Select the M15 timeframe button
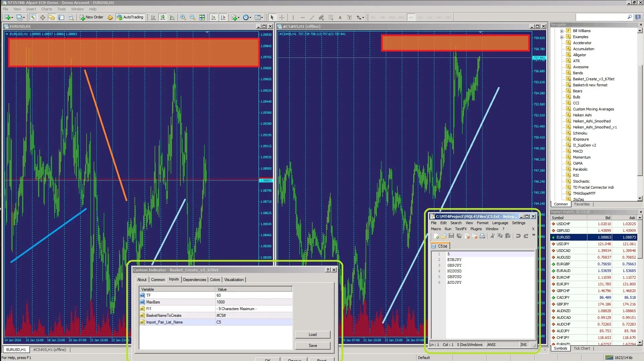The image size is (644, 361). [x=392, y=17]
